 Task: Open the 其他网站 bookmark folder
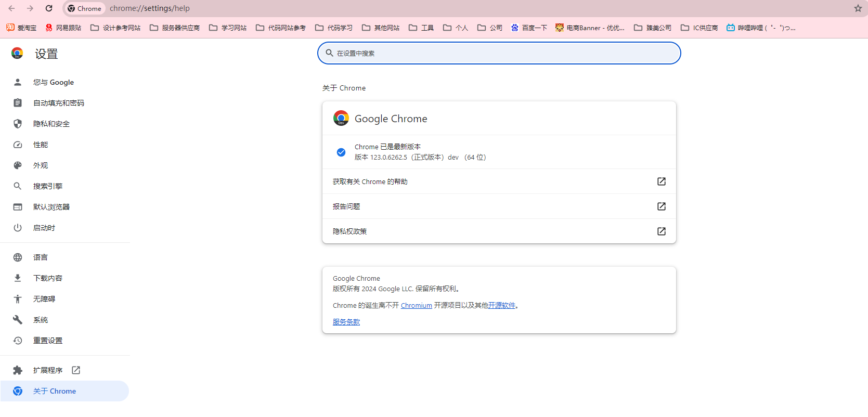[381, 28]
